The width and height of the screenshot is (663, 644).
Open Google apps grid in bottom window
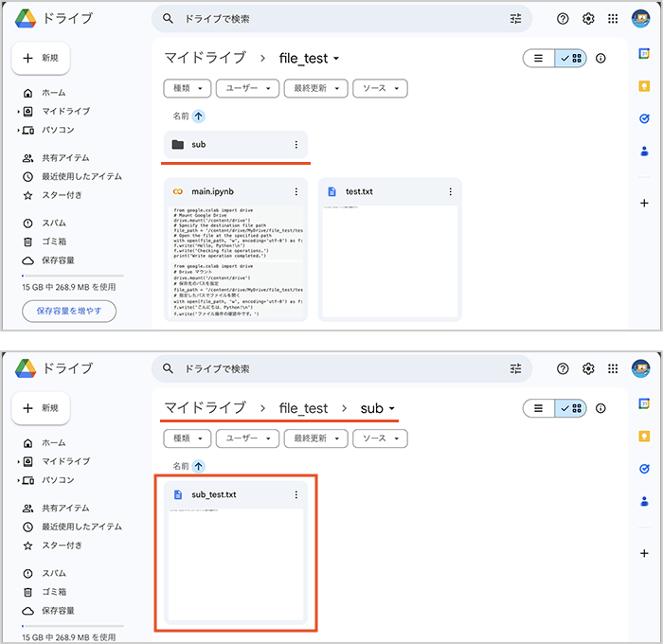[613, 368]
